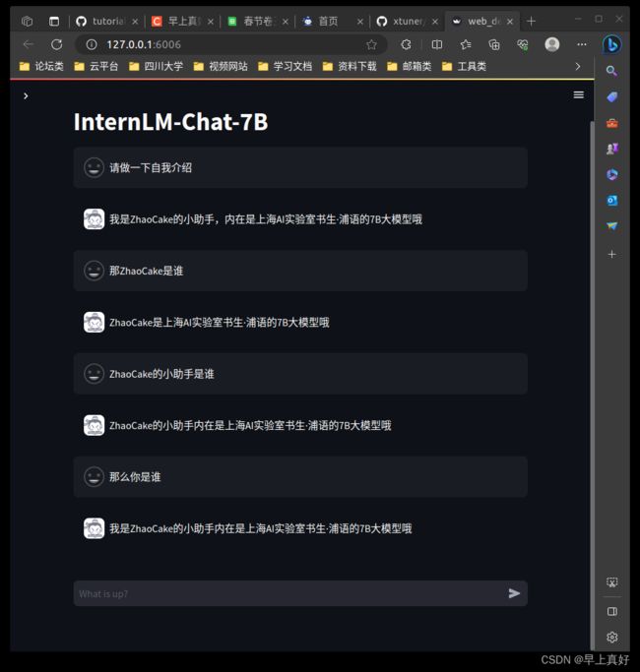The height and width of the screenshot is (672, 640).
Task: Reload the 127.0.0.1:6006 page
Action: pos(57,44)
